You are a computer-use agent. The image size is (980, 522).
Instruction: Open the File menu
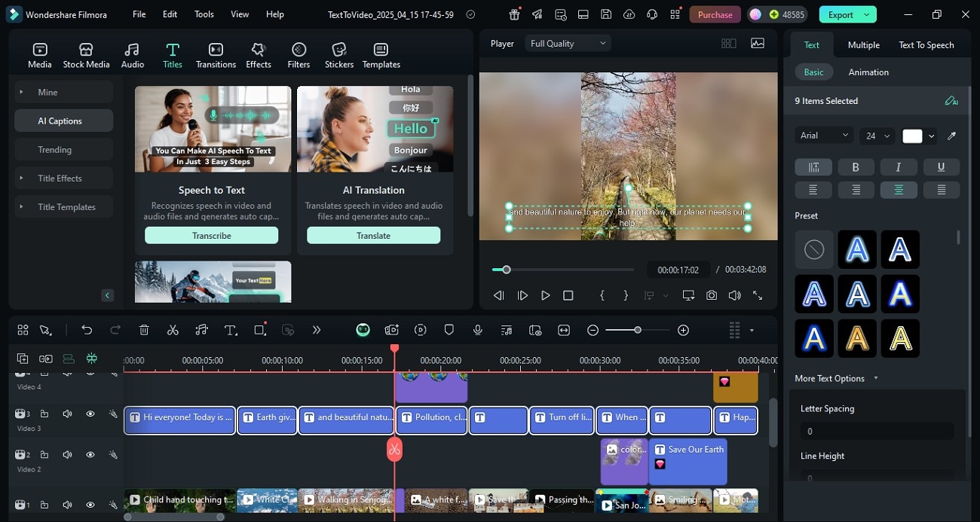[x=139, y=14]
